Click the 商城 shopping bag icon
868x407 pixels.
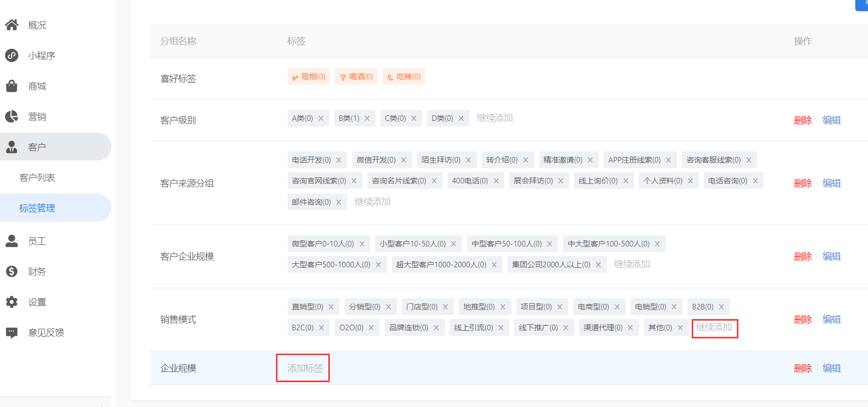pos(12,86)
